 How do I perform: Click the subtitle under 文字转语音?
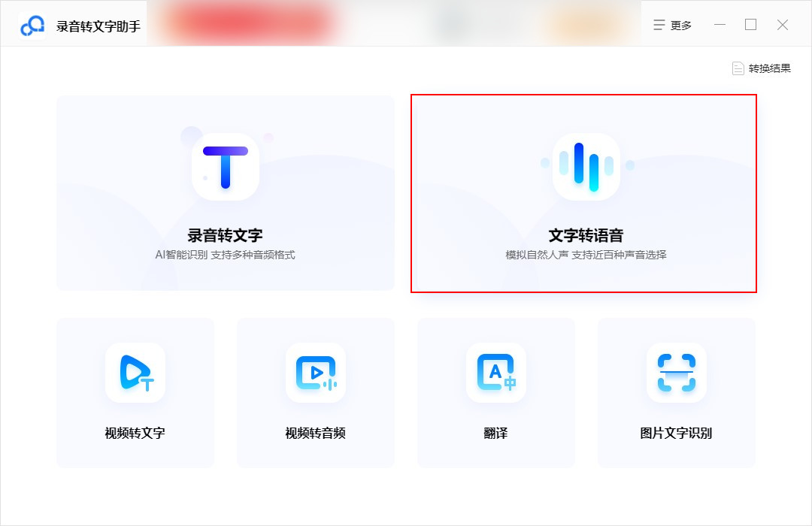[x=586, y=255]
